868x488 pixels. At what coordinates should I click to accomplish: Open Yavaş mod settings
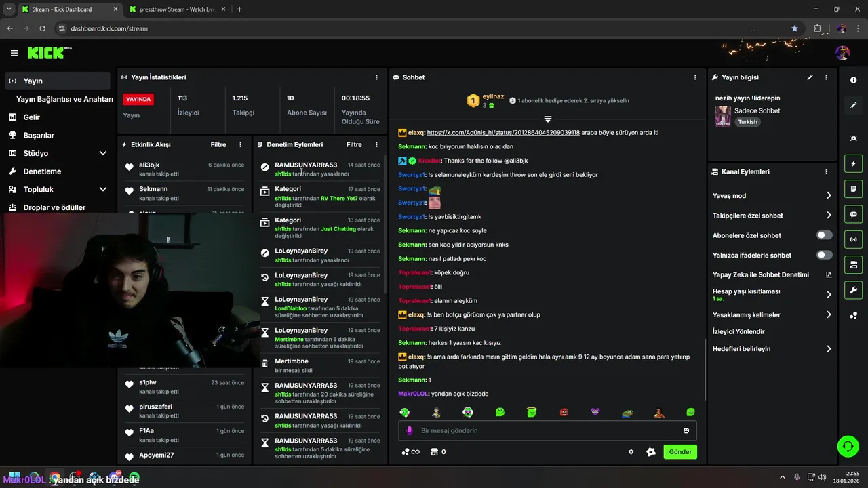pyautogui.click(x=772, y=195)
